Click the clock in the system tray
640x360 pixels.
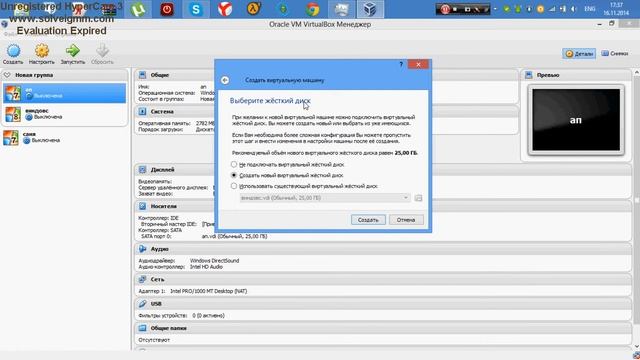[x=616, y=9]
